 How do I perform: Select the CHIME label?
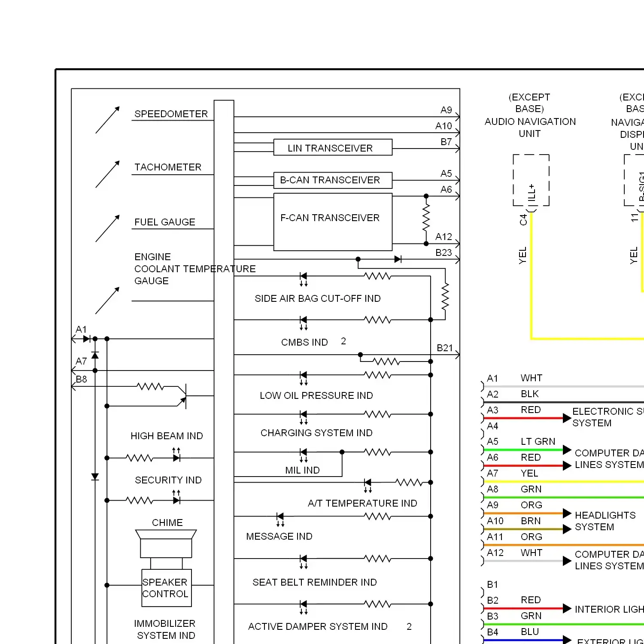click(x=167, y=522)
